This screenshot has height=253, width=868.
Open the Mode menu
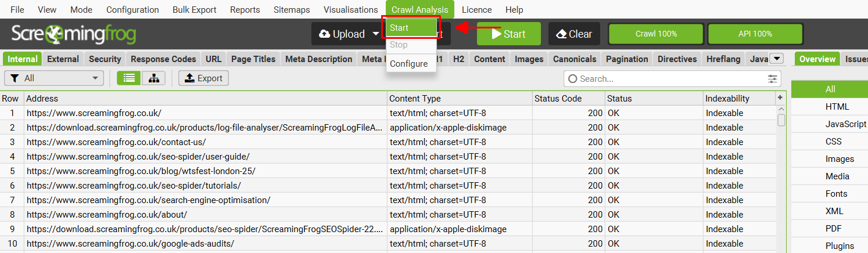[x=81, y=9]
